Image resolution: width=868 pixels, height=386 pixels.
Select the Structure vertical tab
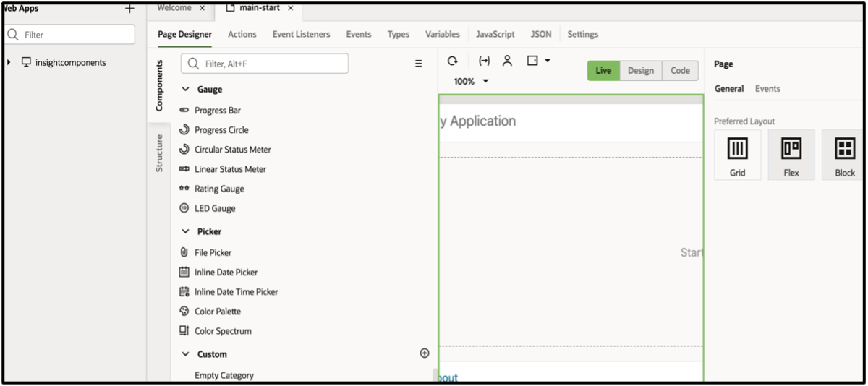pyautogui.click(x=159, y=153)
